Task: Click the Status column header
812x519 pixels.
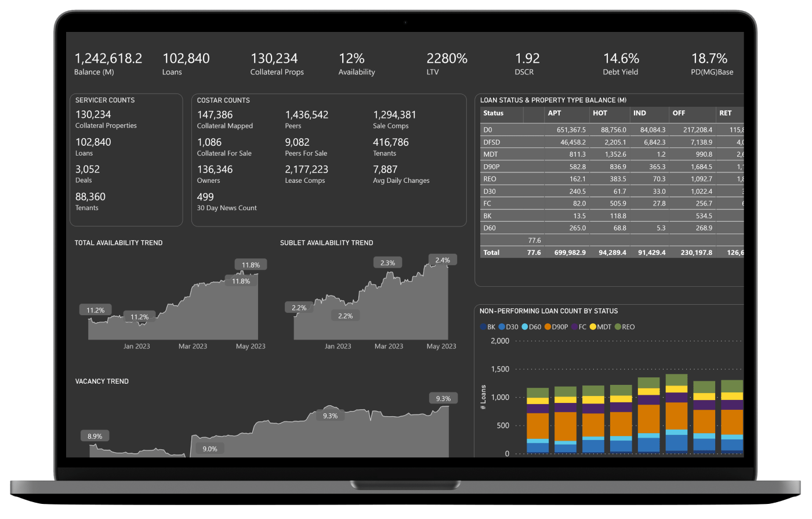Action: [x=493, y=113]
